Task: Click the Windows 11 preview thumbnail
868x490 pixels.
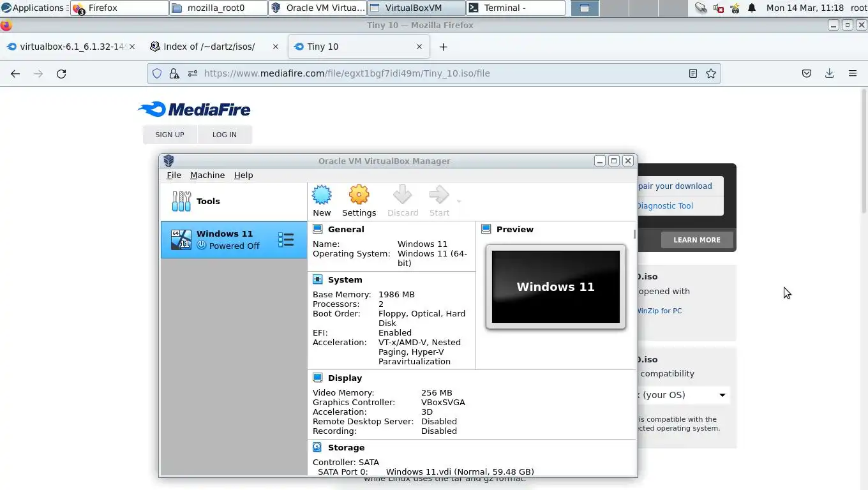Action: [x=556, y=286]
